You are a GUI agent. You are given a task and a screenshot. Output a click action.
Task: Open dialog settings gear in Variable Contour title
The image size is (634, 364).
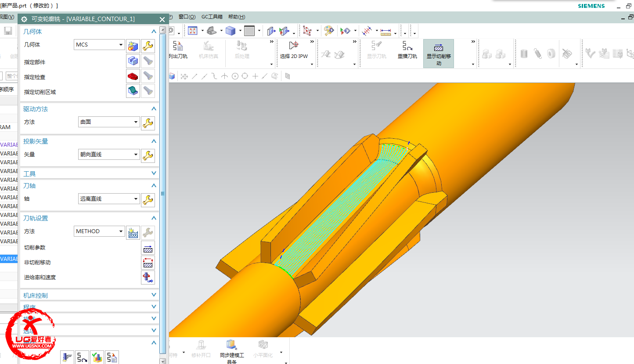24,19
